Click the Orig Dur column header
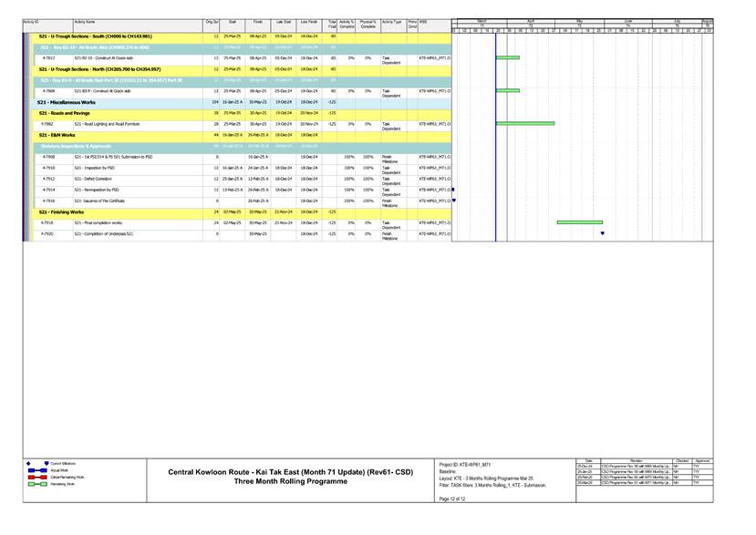Screen dimensions: 756x535 coord(212,22)
